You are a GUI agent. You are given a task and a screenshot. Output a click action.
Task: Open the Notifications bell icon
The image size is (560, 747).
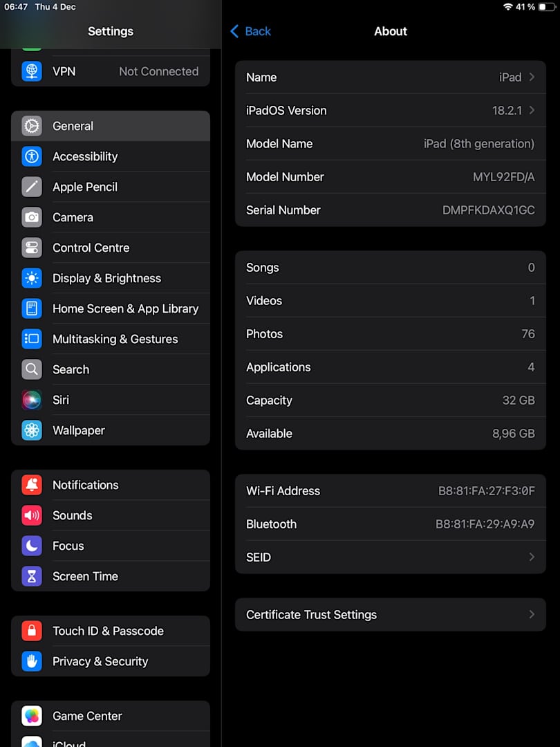[32, 485]
